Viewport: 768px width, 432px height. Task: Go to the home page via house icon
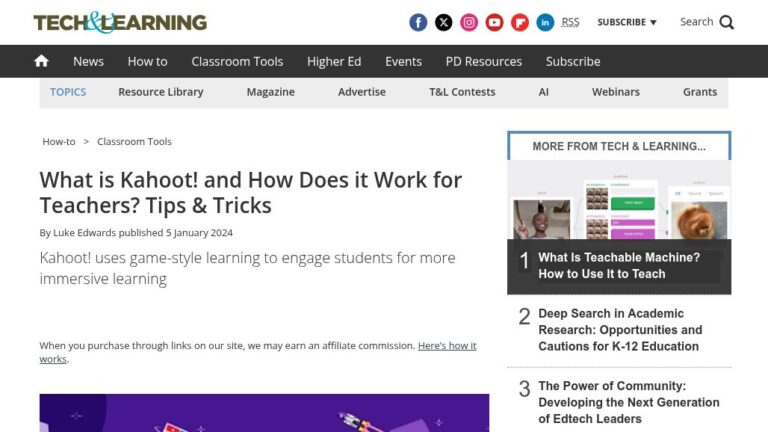coord(42,61)
